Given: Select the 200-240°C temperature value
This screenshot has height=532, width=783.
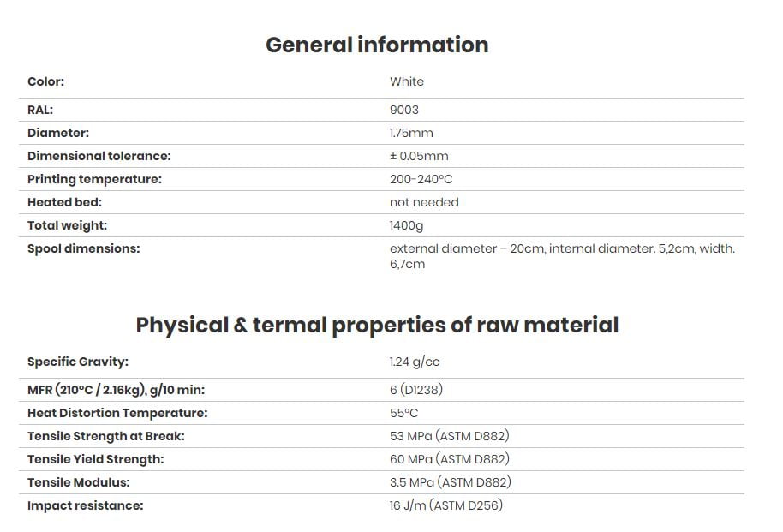Looking at the screenshot, I should [421, 179].
